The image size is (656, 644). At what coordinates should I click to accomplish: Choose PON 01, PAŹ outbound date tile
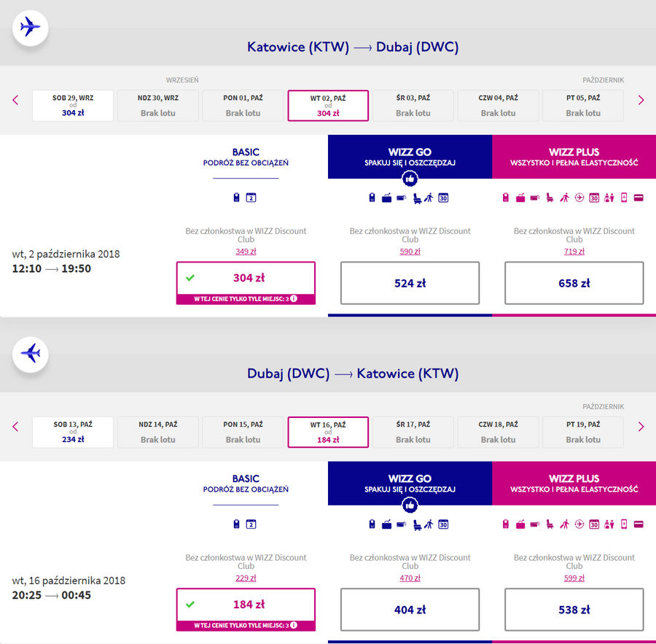(x=243, y=106)
